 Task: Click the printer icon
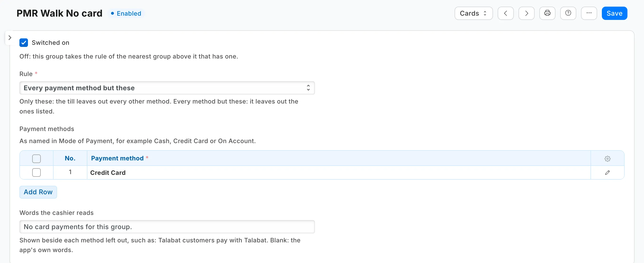547,13
